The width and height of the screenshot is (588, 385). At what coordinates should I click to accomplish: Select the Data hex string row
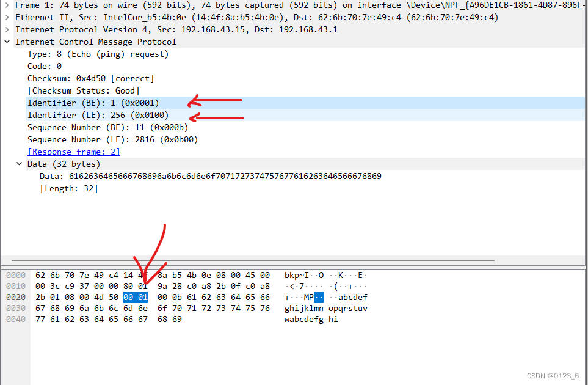[x=211, y=176]
